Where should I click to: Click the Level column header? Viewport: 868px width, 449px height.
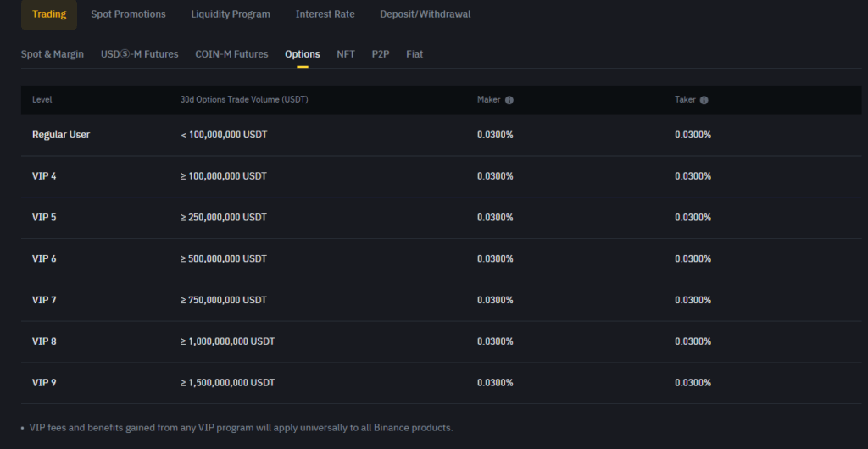pos(42,100)
